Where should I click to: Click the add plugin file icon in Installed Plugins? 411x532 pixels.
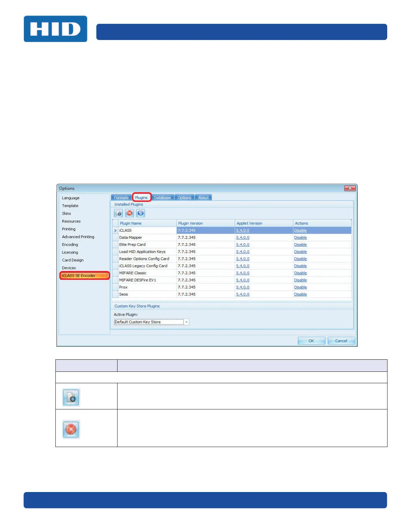click(x=119, y=213)
